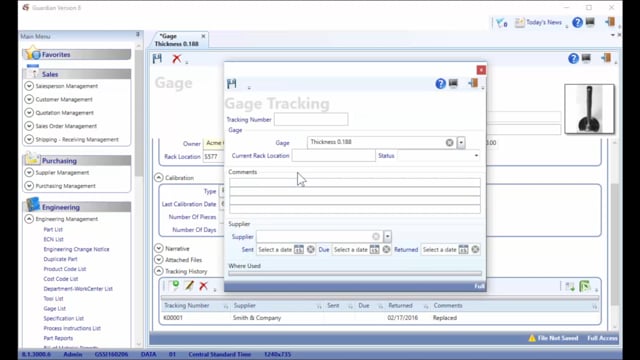Viewport: 640px width, 360px height.
Task: Expand Sales Order Management
Action: pos(29,126)
